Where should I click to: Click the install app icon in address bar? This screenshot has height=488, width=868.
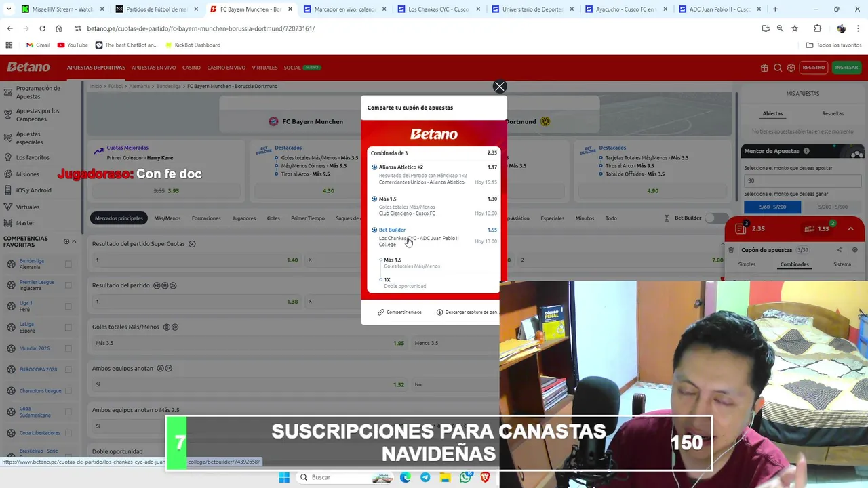coord(766,28)
